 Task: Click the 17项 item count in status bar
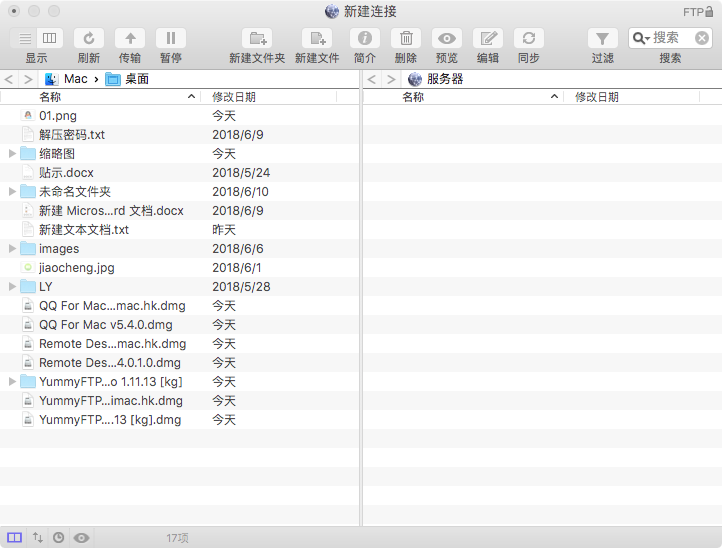(177, 538)
